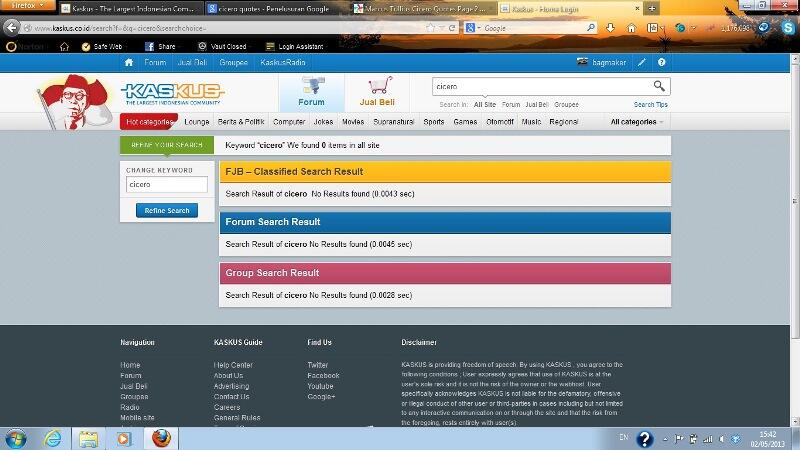Click the Refine Search button
This screenshot has height=450, width=800.
167,210
